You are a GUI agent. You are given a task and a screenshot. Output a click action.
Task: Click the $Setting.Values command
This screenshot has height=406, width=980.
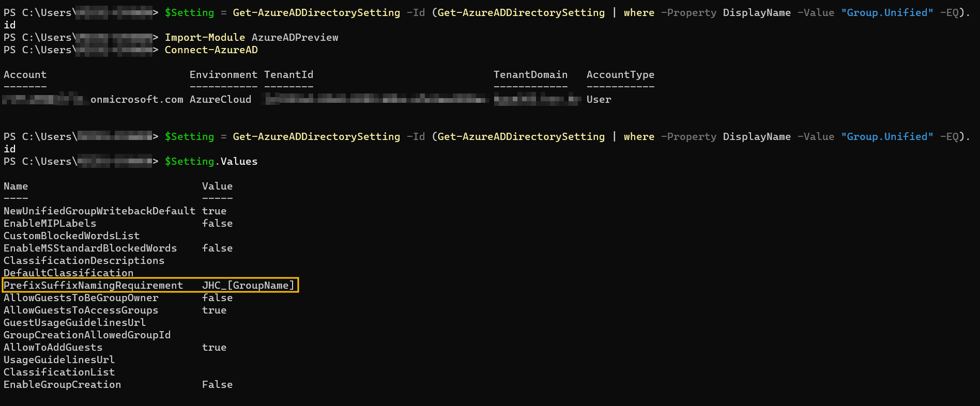(x=211, y=161)
